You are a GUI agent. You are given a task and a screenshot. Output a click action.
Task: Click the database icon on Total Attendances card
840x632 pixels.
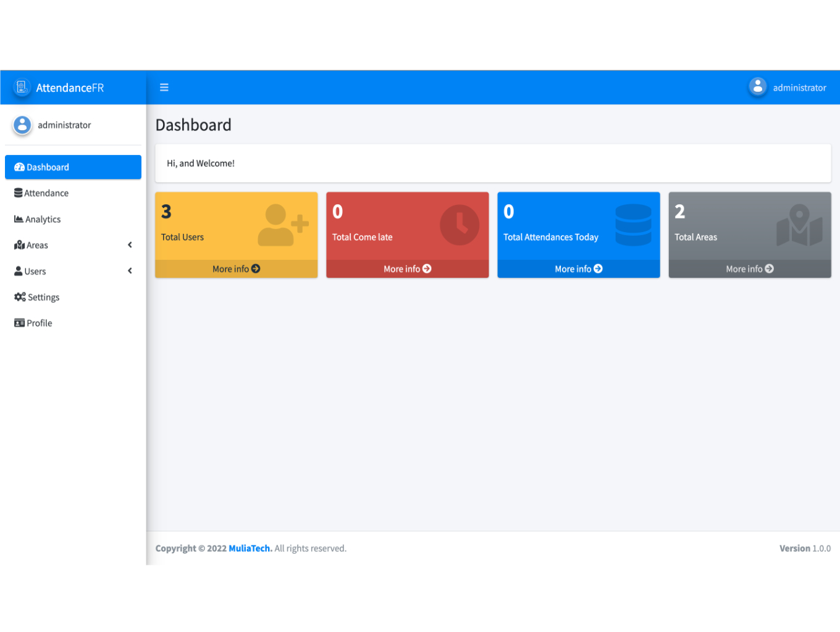(633, 225)
